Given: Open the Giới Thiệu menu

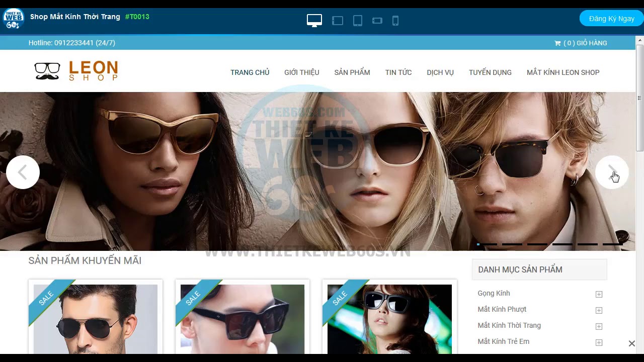Looking at the screenshot, I should coord(302,72).
